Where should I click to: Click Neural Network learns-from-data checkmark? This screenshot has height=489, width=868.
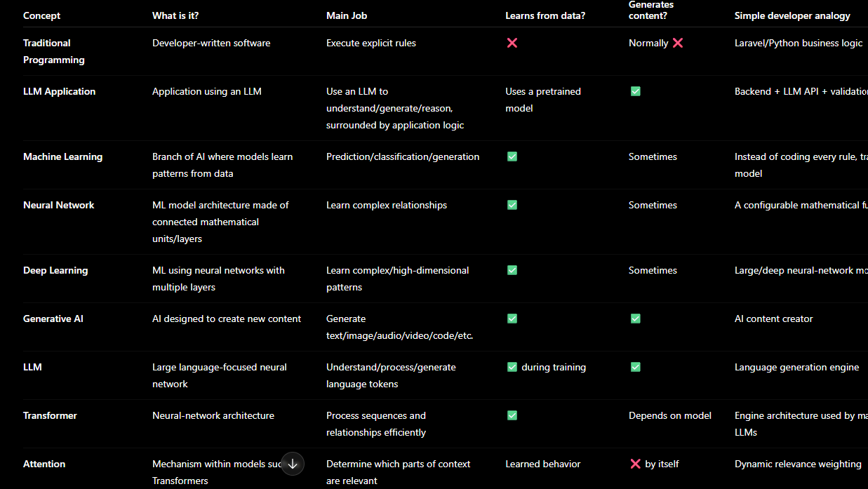pyautogui.click(x=512, y=205)
